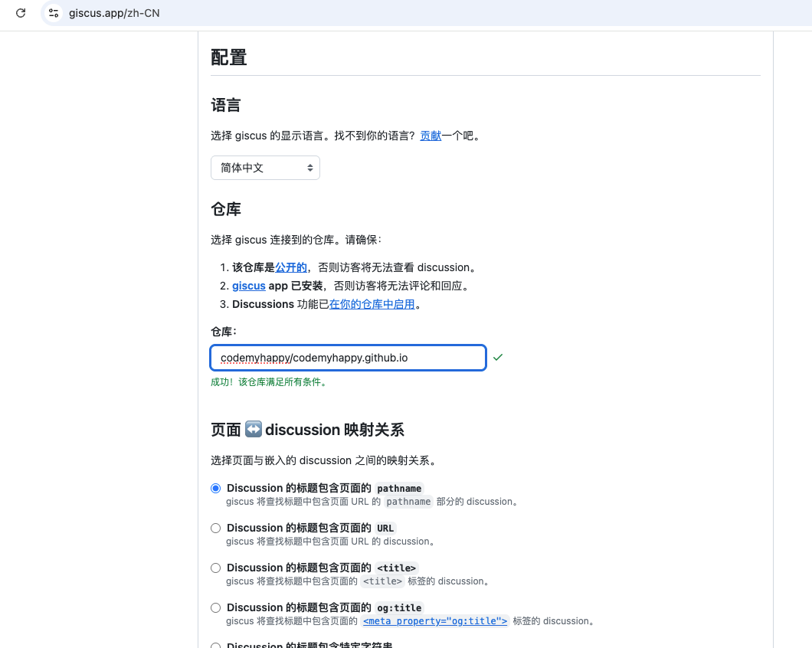Select the pathname mapping radio option

click(215, 489)
